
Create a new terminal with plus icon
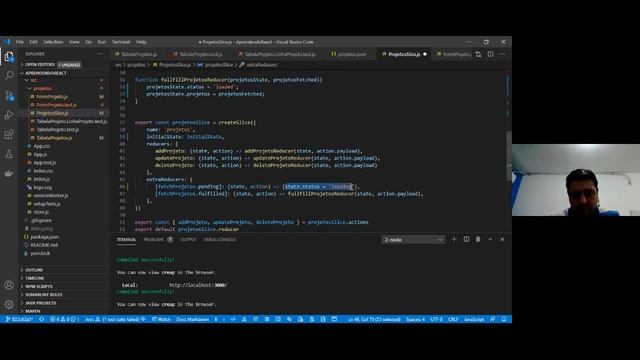pos(454,240)
